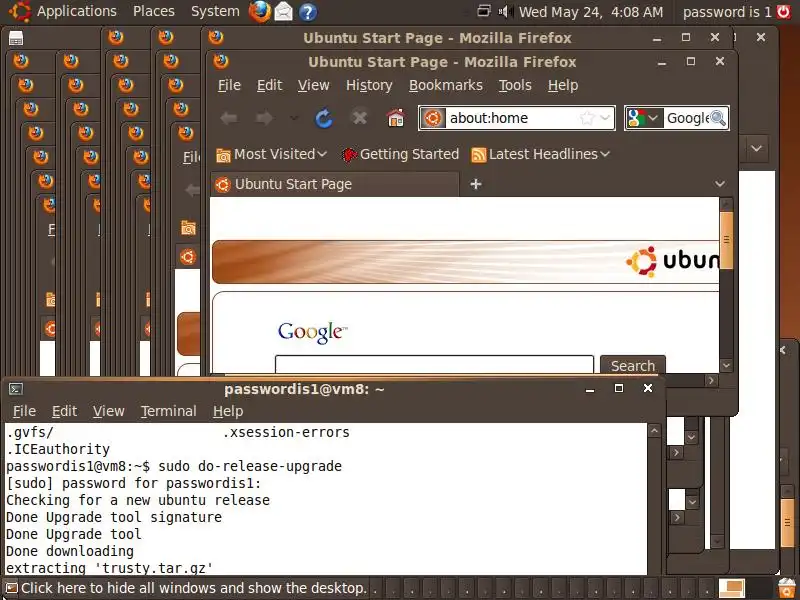This screenshot has width=800, height=600.
Task: Open the Places menu in top panel
Action: [x=154, y=11]
